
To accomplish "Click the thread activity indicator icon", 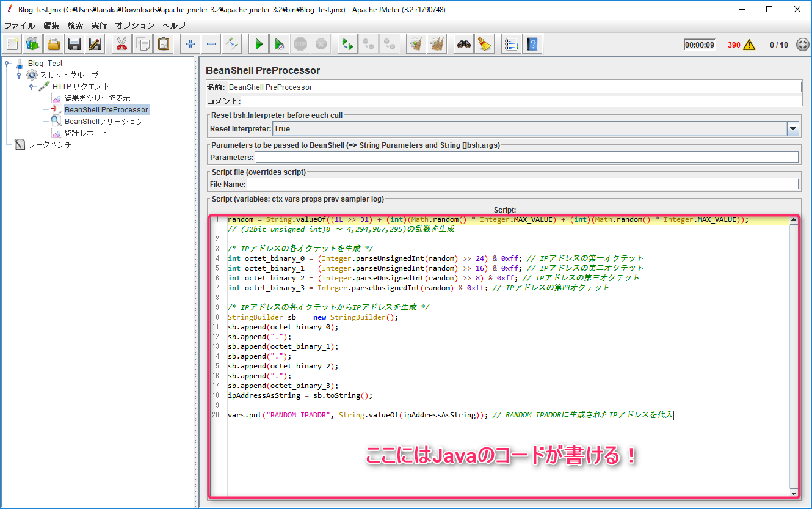I will coord(803,45).
